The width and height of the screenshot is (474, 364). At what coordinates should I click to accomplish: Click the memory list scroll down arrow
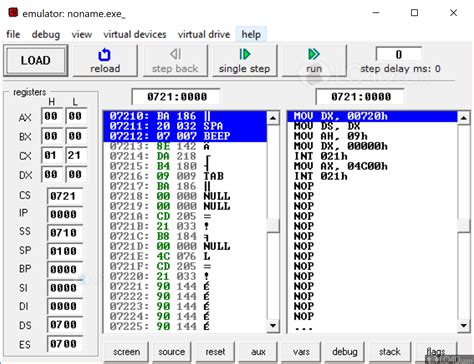(273, 325)
